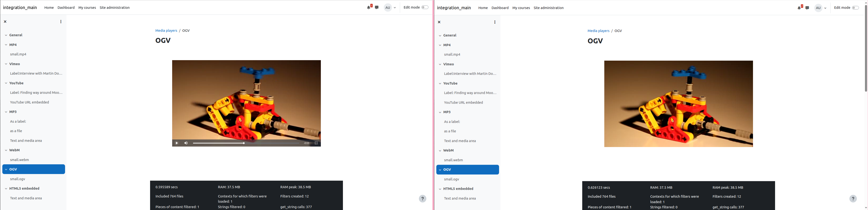868x210 pixels.
Task: Go to Home in right window
Action: click(x=483, y=8)
